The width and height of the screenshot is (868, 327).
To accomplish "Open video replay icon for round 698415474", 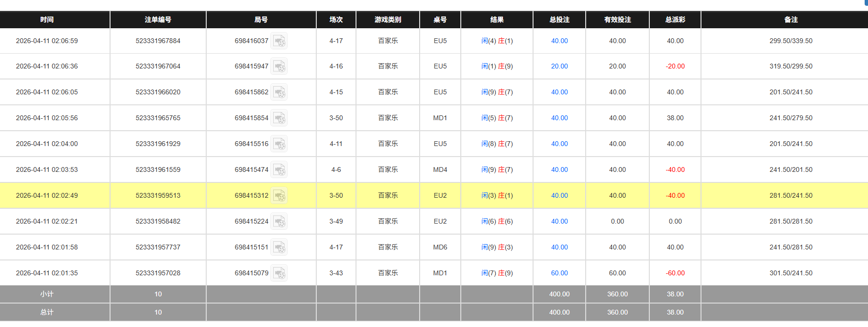I will pyautogui.click(x=279, y=170).
